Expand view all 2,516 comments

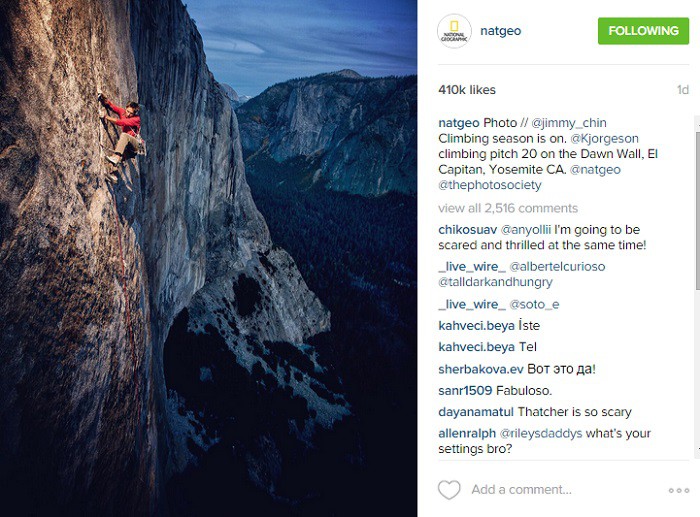coord(508,208)
